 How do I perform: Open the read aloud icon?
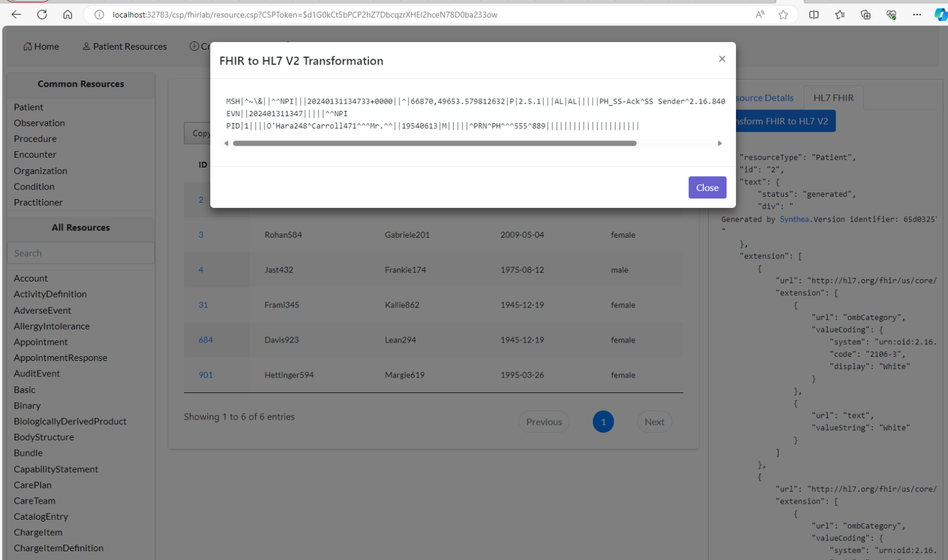point(760,15)
